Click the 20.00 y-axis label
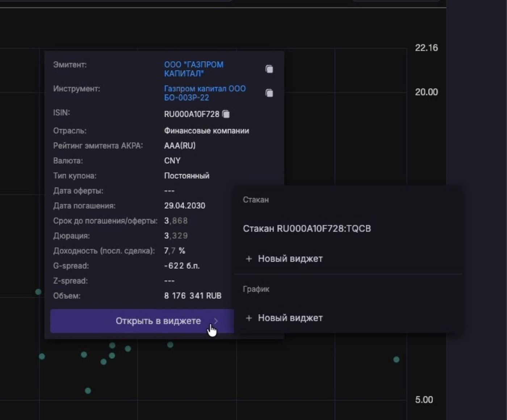 tap(426, 92)
